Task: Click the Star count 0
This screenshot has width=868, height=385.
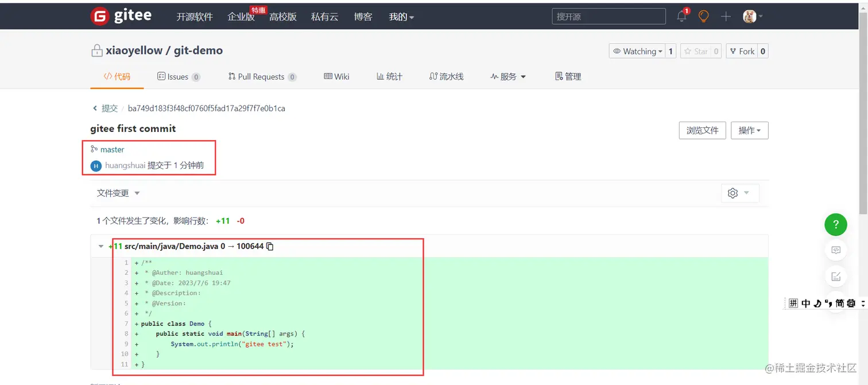Action: click(716, 51)
